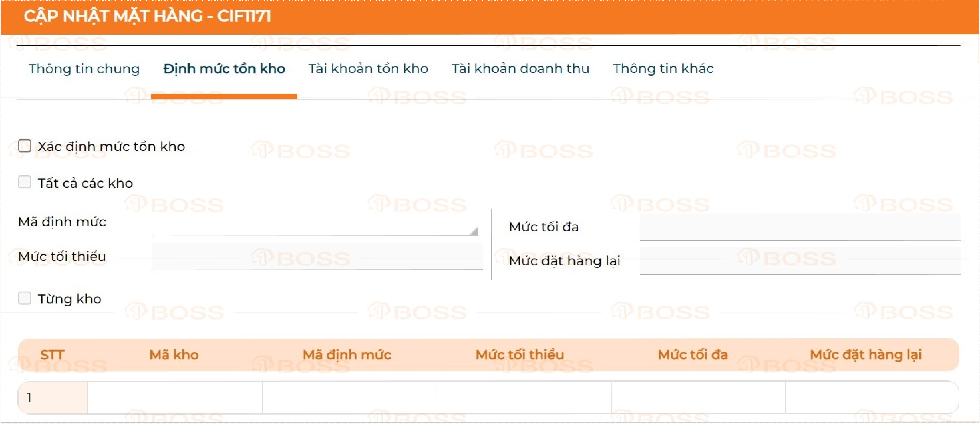Click the "Mã kho" column header
980x424 pixels.
tap(174, 355)
